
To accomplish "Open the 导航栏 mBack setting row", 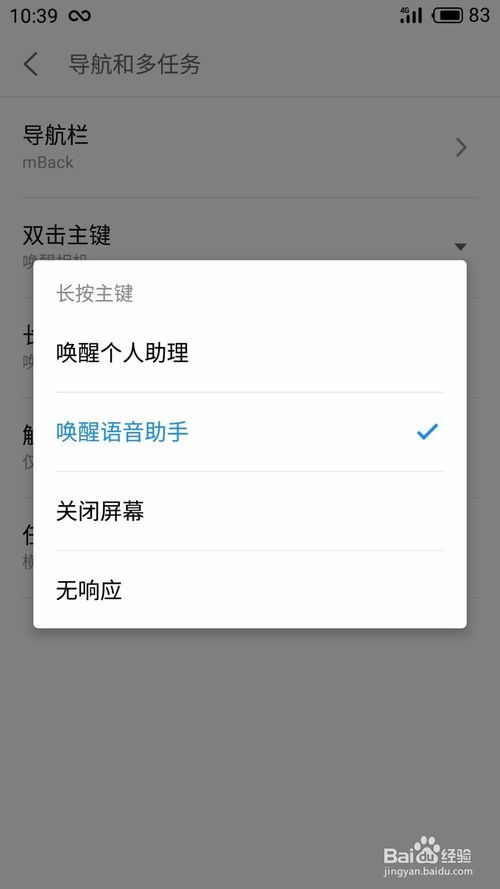I will (x=250, y=147).
